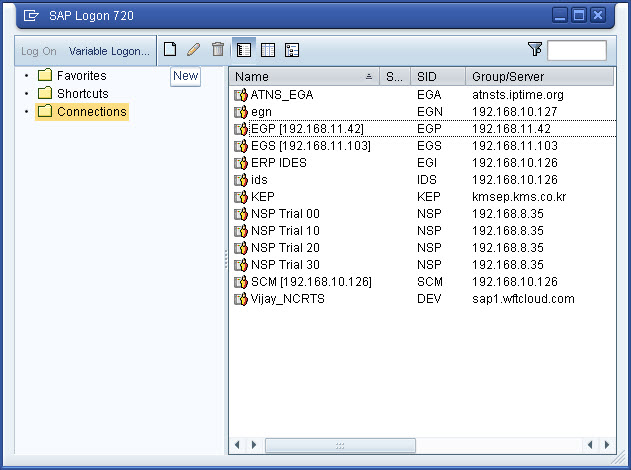Viewport: 631px width, 470px height.
Task: Click the filter funnel icon
Action: click(x=535, y=49)
